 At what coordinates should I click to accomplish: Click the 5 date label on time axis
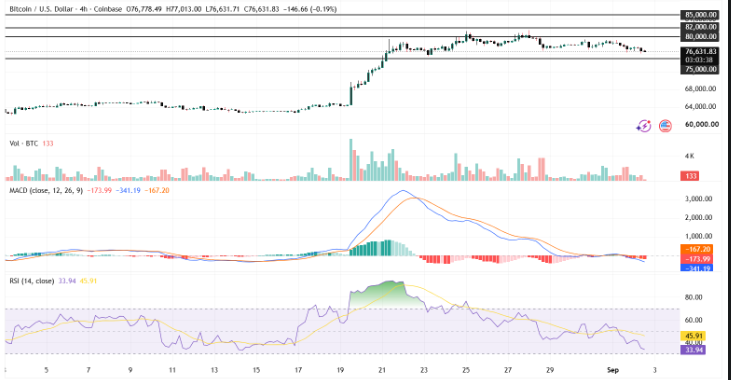point(46,370)
